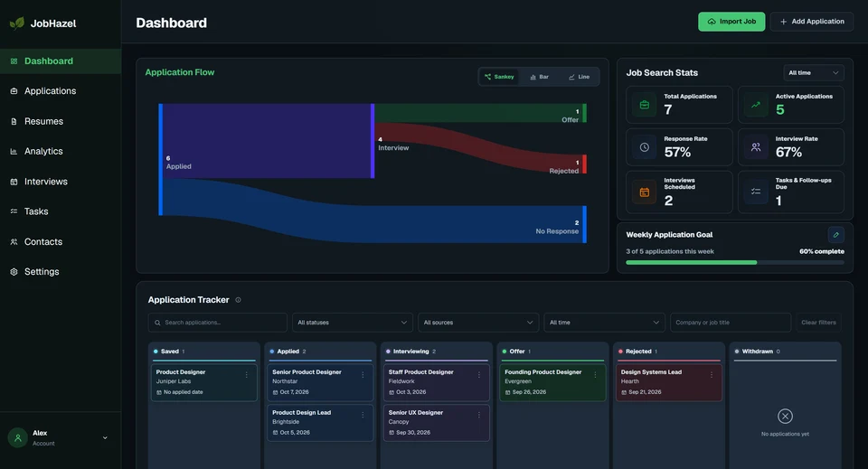Viewport: 868px width, 469px height.
Task: Open options menu on Product Designer card
Action: point(246,375)
